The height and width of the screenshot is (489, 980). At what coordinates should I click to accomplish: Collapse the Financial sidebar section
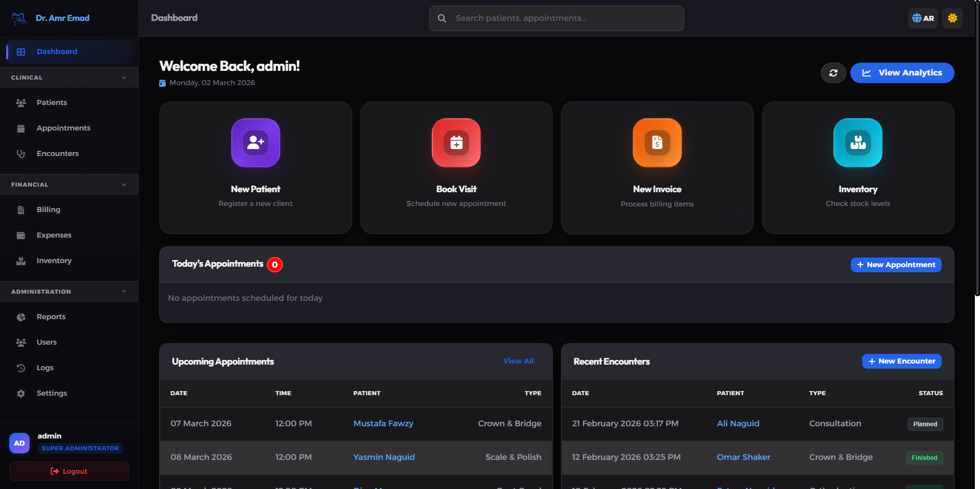(x=124, y=185)
